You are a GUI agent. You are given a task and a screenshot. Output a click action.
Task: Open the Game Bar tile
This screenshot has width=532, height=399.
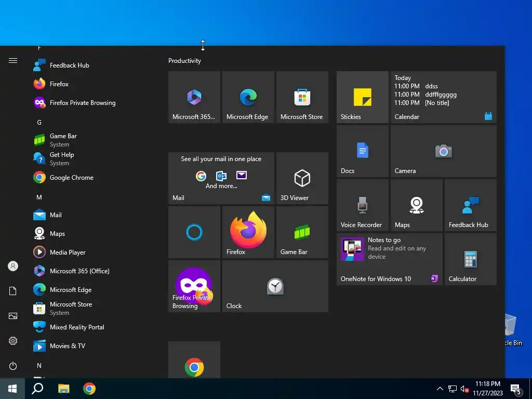coord(302,232)
